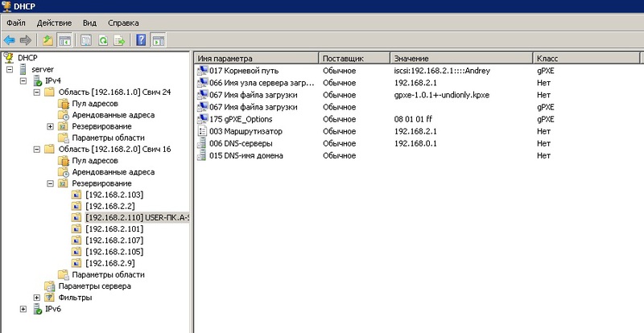This screenshot has height=333, width=644.
Task: Click the IPv4 node icon
Action: [x=37, y=80]
